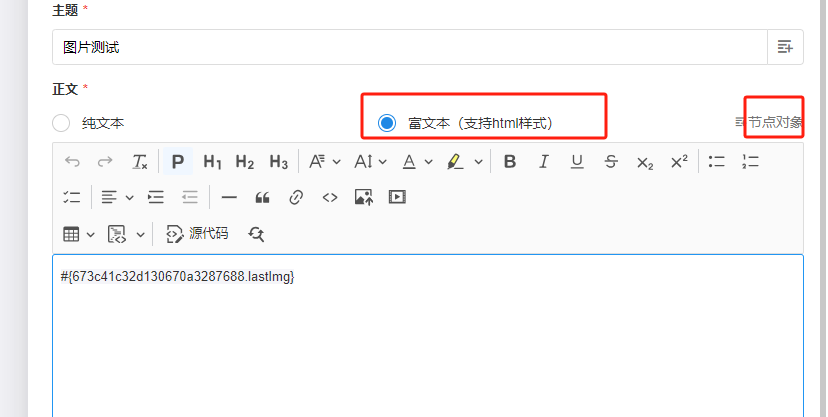Viewport: 828px width, 417px height.
Task: Apply Heading 1 style
Action: pos(212,161)
